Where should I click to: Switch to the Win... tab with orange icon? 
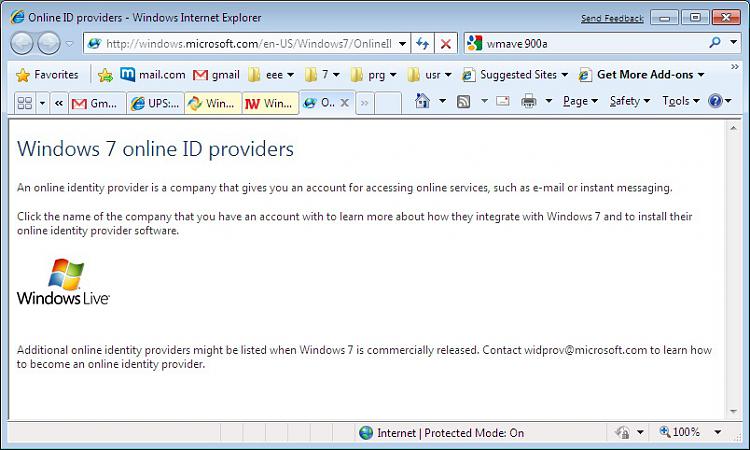click(x=213, y=103)
